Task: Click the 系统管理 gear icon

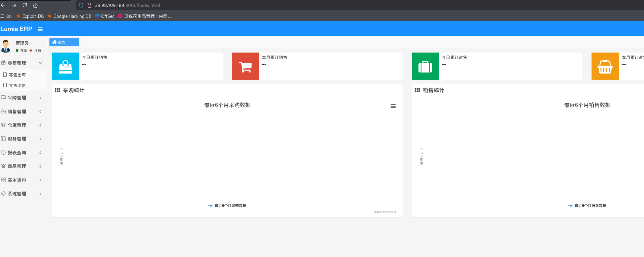Action: point(3,194)
